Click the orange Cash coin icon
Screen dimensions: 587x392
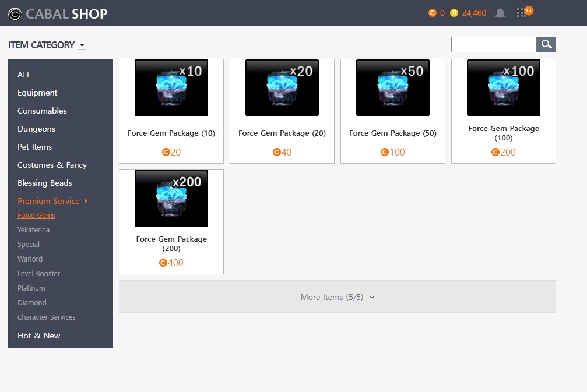coord(433,13)
